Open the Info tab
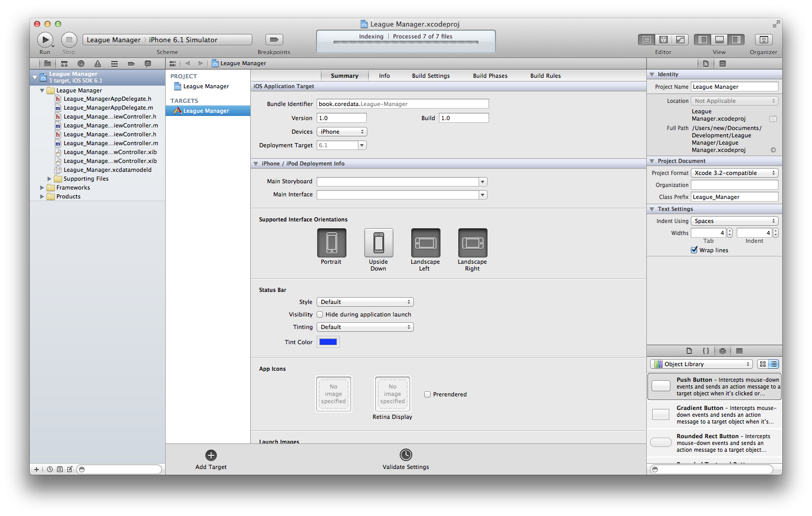Viewport: 812px width, 516px height. pos(385,76)
